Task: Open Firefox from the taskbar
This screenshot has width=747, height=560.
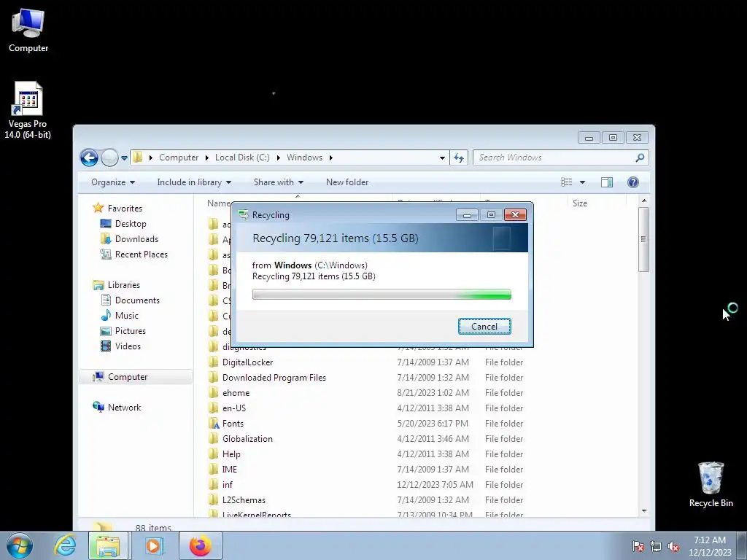Action: (x=200, y=545)
